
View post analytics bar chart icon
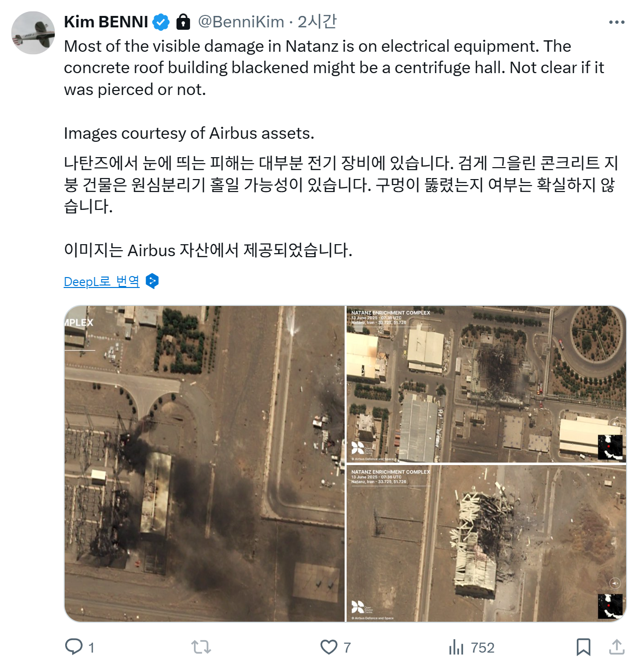(x=456, y=647)
